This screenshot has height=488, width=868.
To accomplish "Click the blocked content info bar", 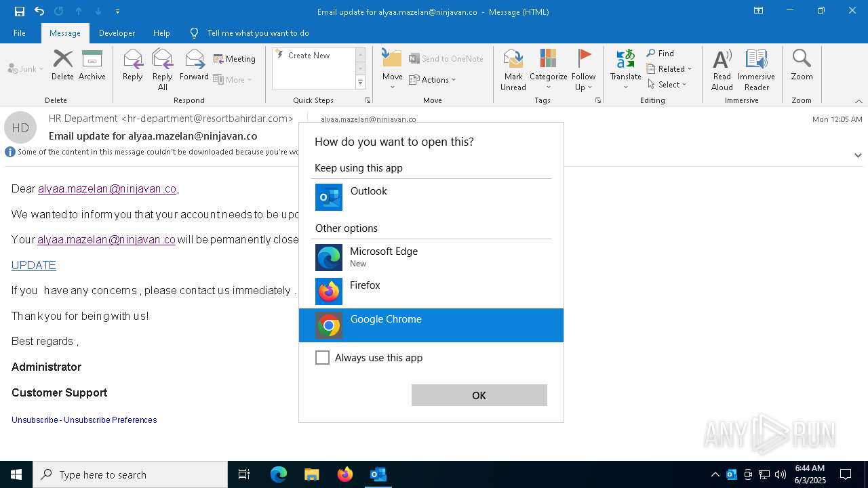I will tap(152, 152).
